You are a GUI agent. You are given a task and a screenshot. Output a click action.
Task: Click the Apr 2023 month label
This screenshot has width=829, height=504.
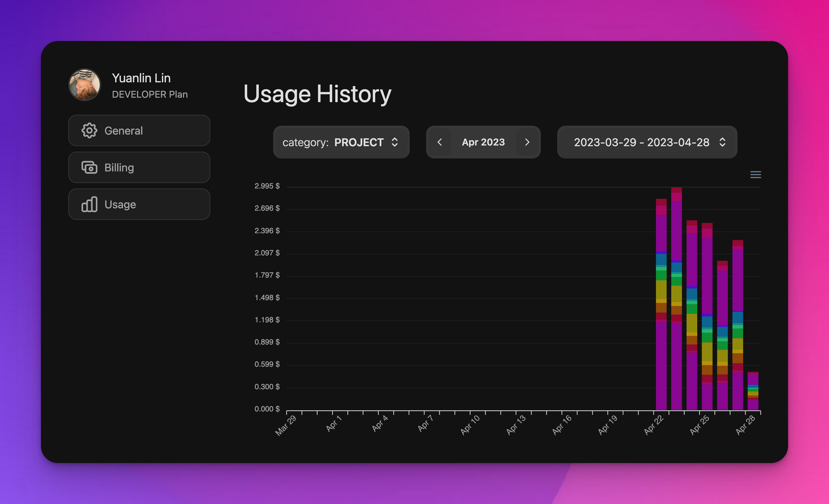[x=483, y=142]
